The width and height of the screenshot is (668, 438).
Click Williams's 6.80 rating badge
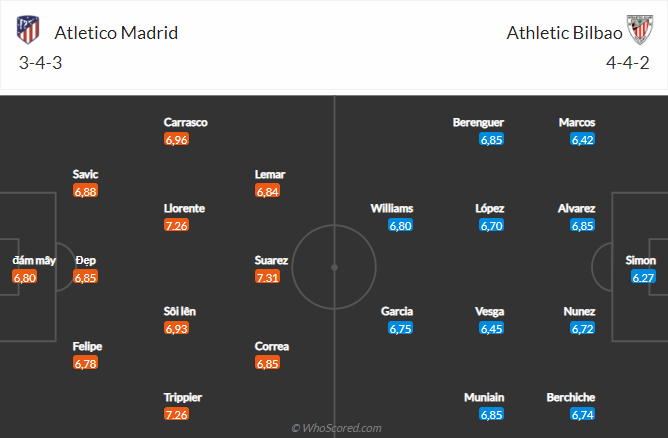(401, 225)
